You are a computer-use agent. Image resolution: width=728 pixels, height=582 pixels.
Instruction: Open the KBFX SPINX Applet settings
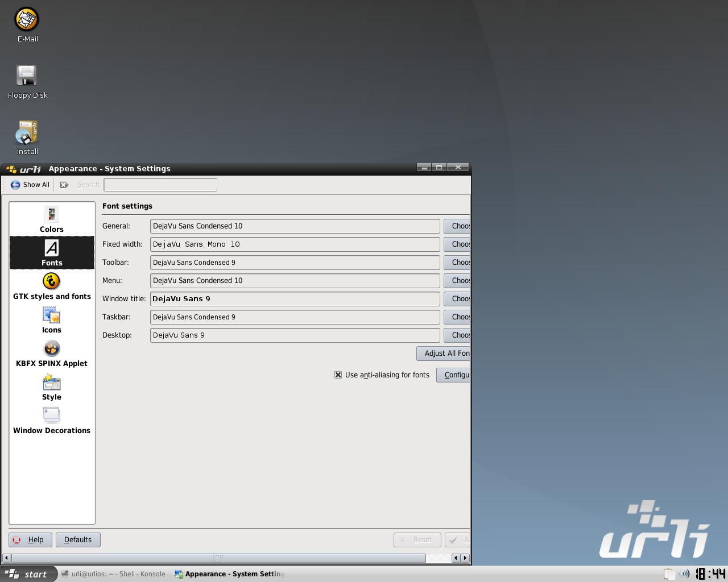coord(52,354)
